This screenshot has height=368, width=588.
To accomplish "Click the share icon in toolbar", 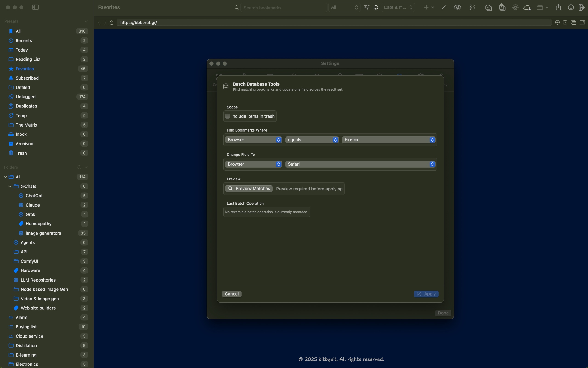I will pos(558,7).
